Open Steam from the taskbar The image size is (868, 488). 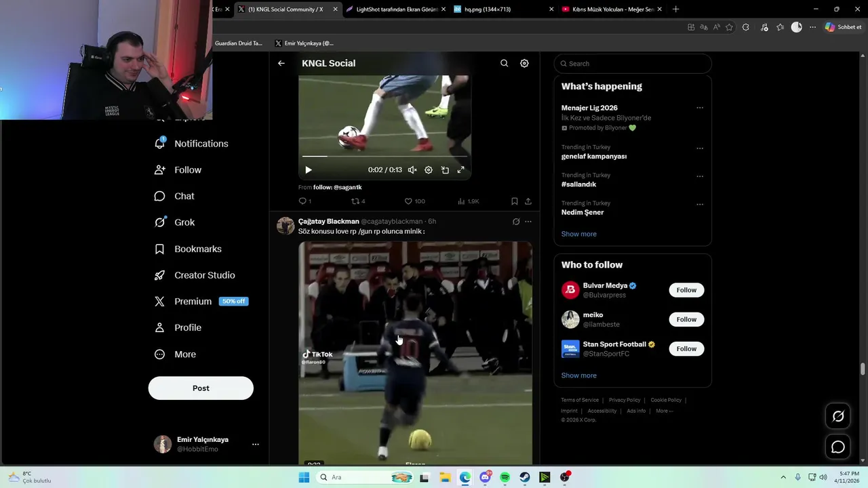tap(525, 477)
